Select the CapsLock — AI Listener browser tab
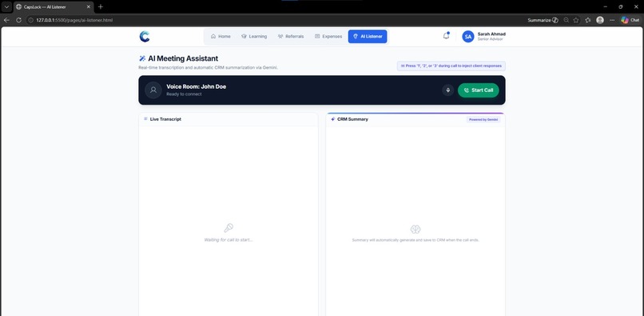 click(54, 7)
